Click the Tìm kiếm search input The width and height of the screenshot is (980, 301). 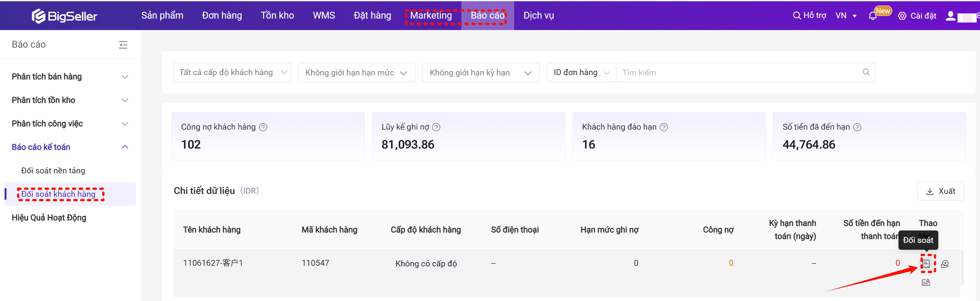[738, 72]
